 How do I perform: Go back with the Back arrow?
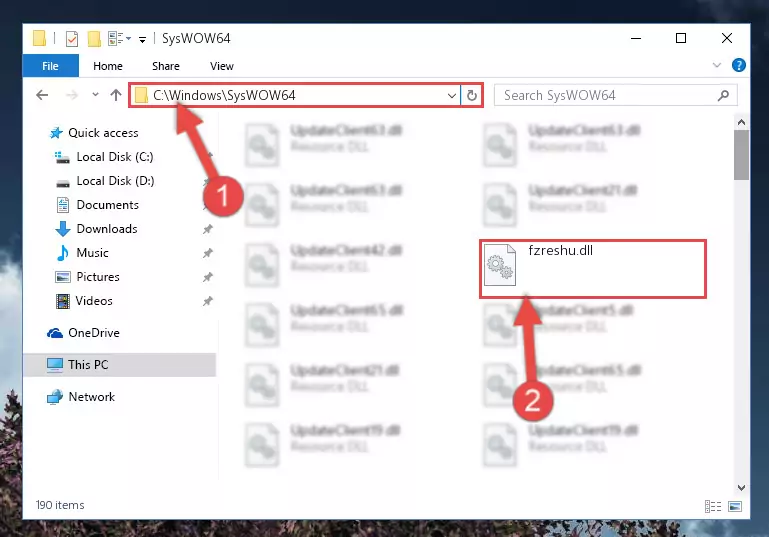pyautogui.click(x=42, y=95)
